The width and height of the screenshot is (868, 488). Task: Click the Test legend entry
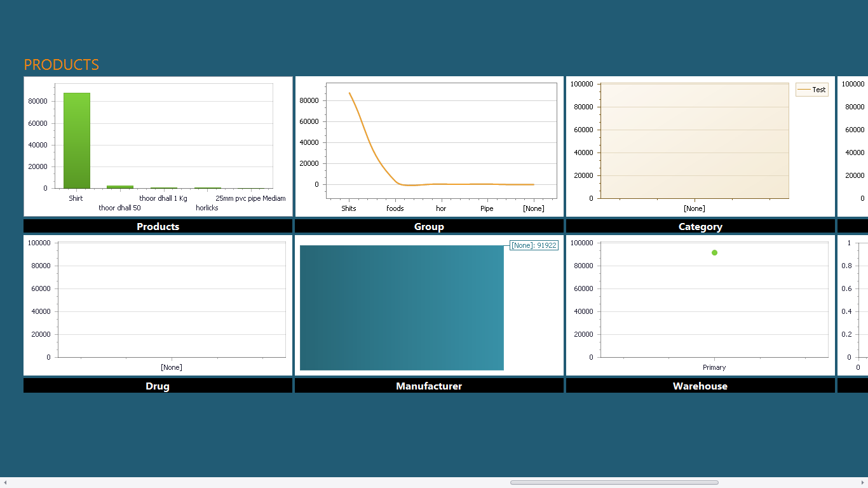(x=811, y=90)
